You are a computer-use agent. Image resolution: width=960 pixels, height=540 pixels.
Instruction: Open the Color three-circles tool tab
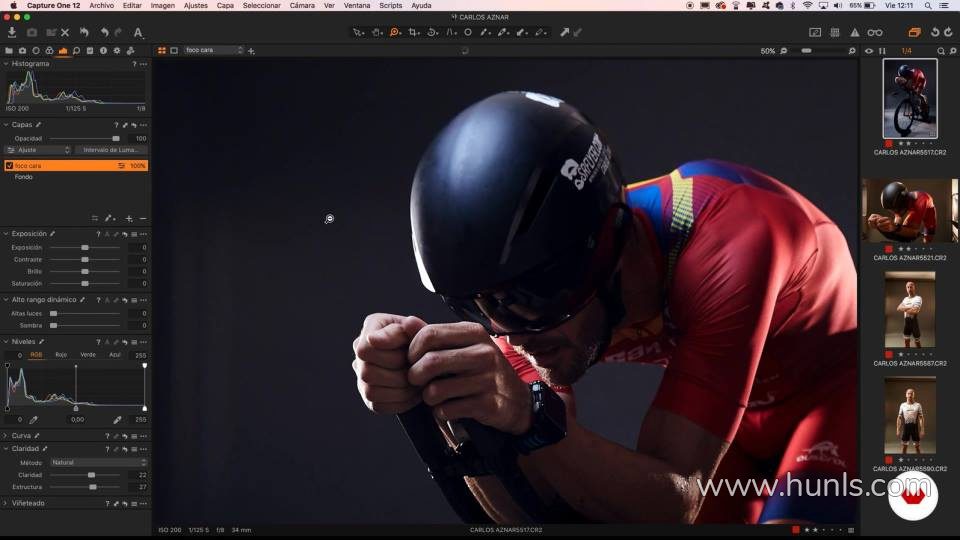pyautogui.click(x=49, y=51)
